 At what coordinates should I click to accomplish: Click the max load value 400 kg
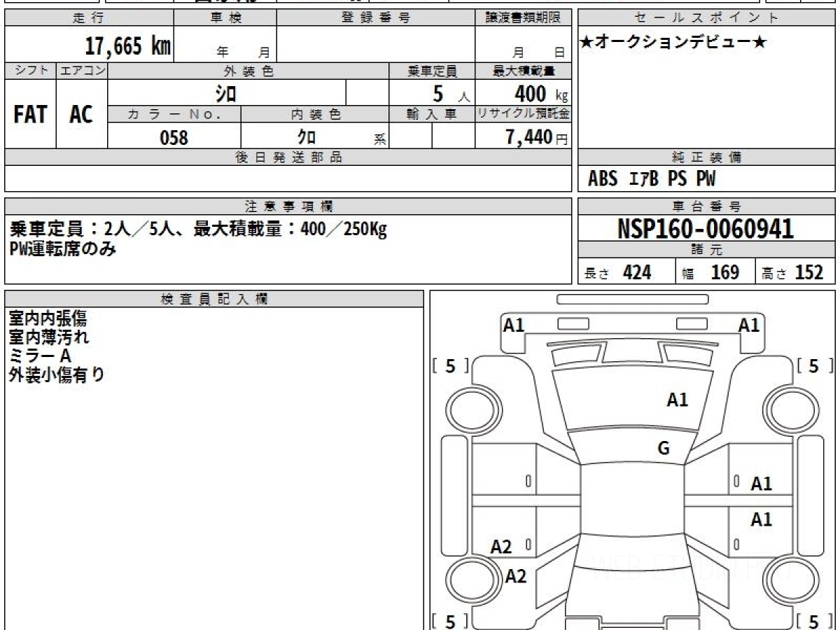coord(540,93)
